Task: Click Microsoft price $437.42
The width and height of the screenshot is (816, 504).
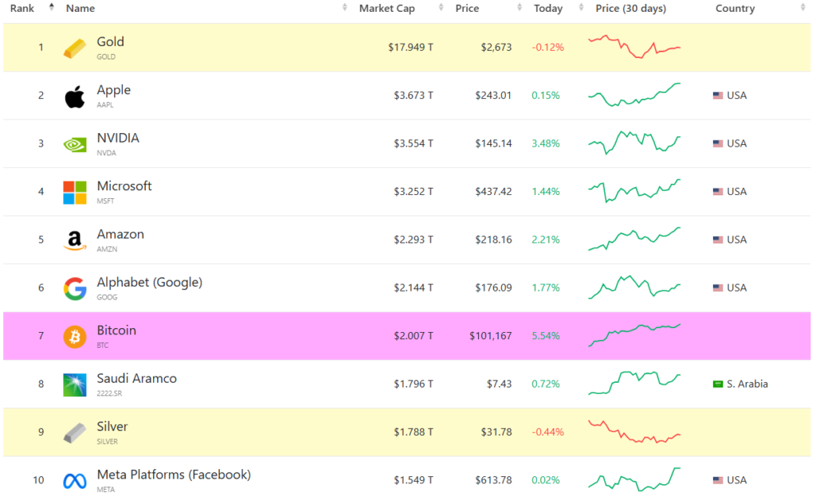Action: 493,191
